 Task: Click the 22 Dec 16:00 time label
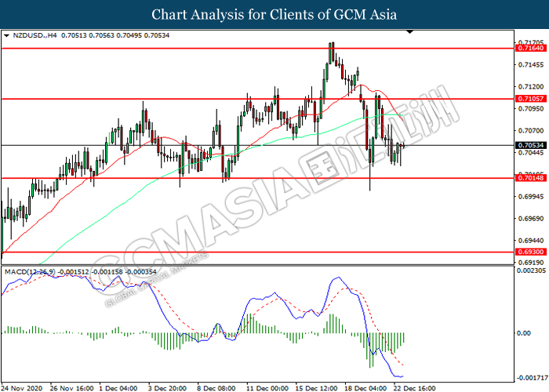[415, 388]
